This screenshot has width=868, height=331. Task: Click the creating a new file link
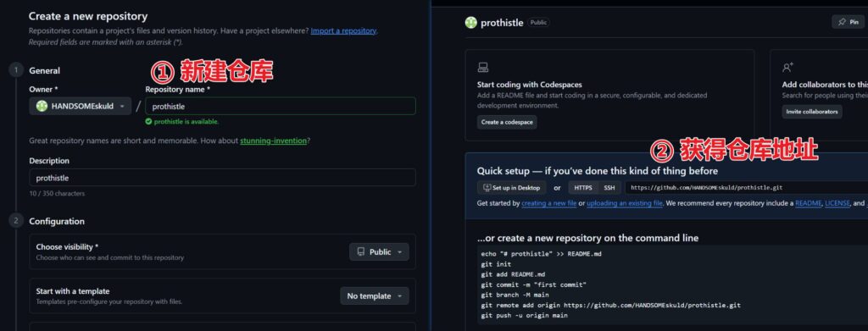pyautogui.click(x=548, y=203)
